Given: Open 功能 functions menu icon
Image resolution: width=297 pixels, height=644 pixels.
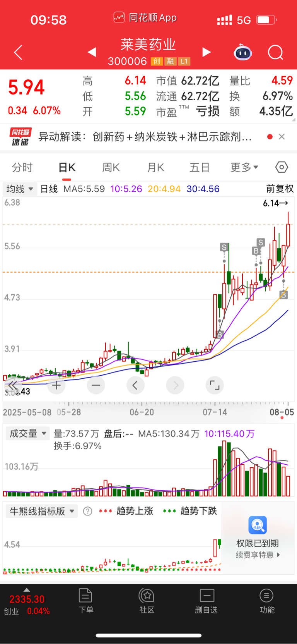Looking at the screenshot, I should pos(267,601).
